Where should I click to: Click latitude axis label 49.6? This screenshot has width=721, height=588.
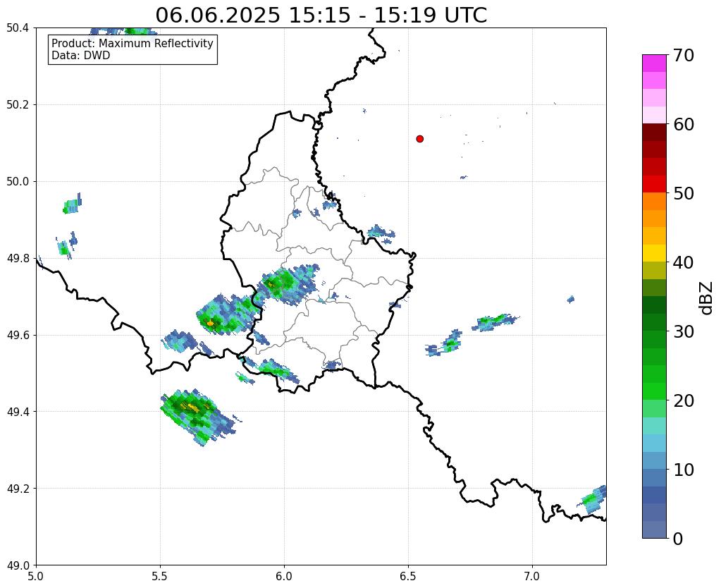click(18, 335)
